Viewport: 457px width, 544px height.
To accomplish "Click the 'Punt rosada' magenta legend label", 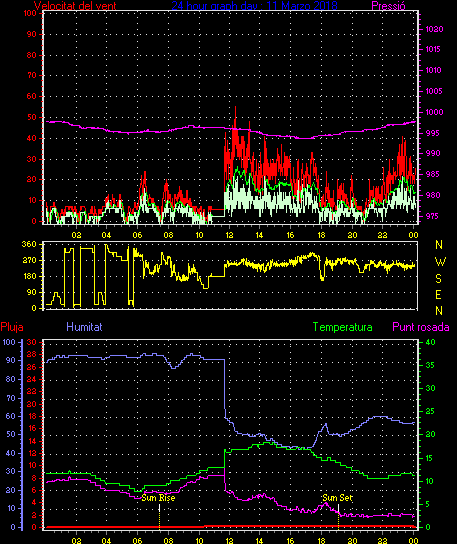I will pyautogui.click(x=421, y=327).
